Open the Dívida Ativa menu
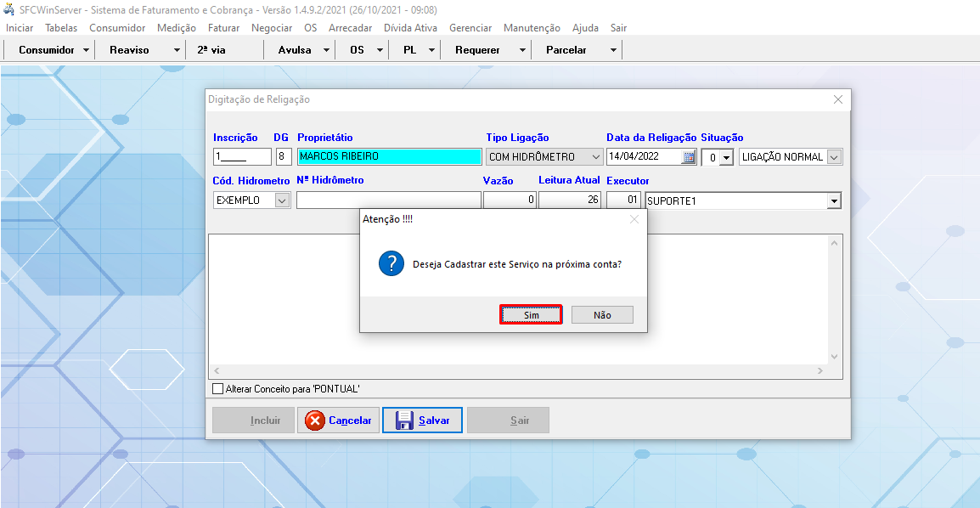 pos(410,28)
